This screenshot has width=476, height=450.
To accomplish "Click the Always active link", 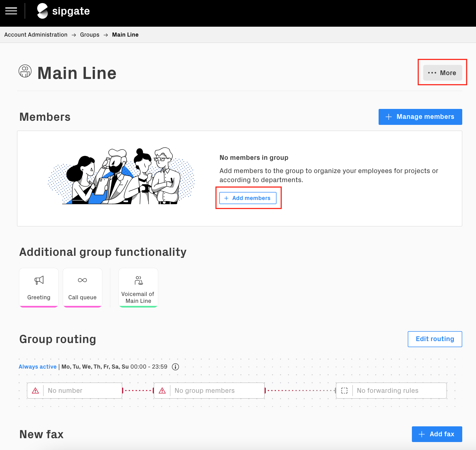I will 38,367.
